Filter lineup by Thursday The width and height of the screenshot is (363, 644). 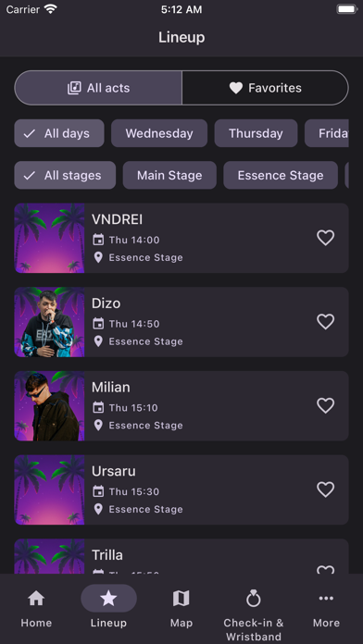[256, 133]
